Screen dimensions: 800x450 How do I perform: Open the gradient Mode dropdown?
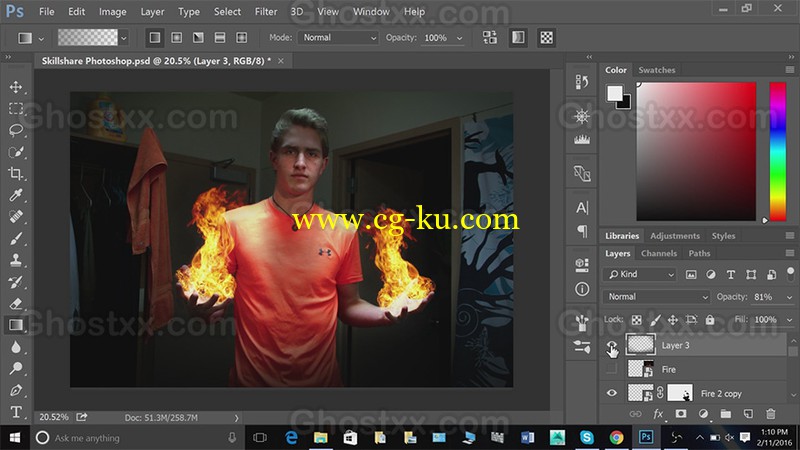pos(338,38)
